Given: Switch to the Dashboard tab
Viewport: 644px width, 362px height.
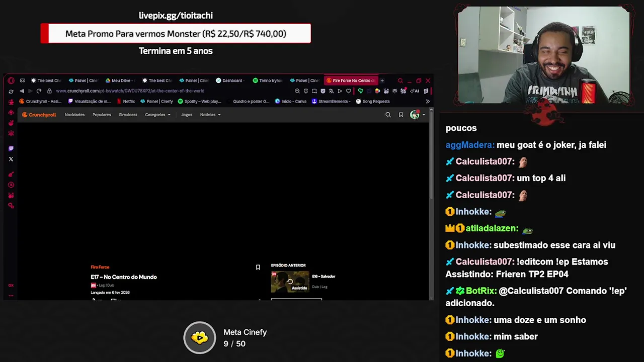Looking at the screenshot, I should [x=231, y=80].
